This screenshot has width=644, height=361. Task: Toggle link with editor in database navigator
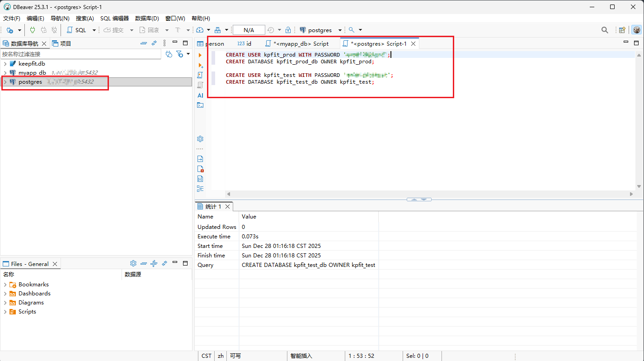[154, 43]
